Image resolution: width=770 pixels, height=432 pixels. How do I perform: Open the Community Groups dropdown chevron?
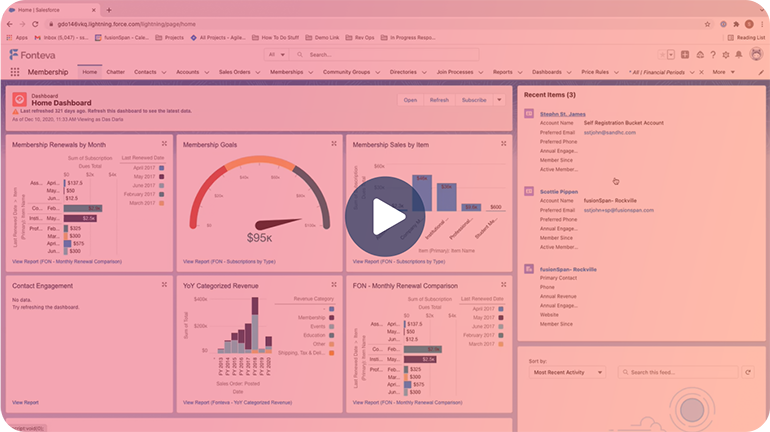coord(377,72)
